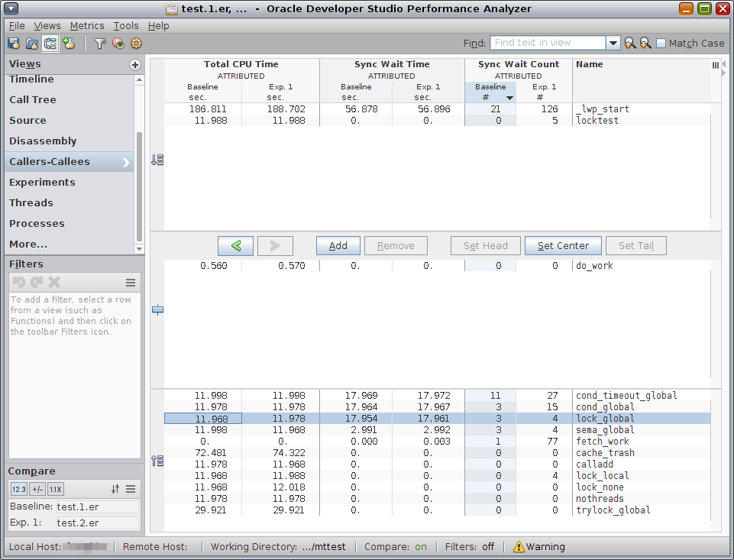
Task: Click the Set Tail button
Action: pos(636,246)
